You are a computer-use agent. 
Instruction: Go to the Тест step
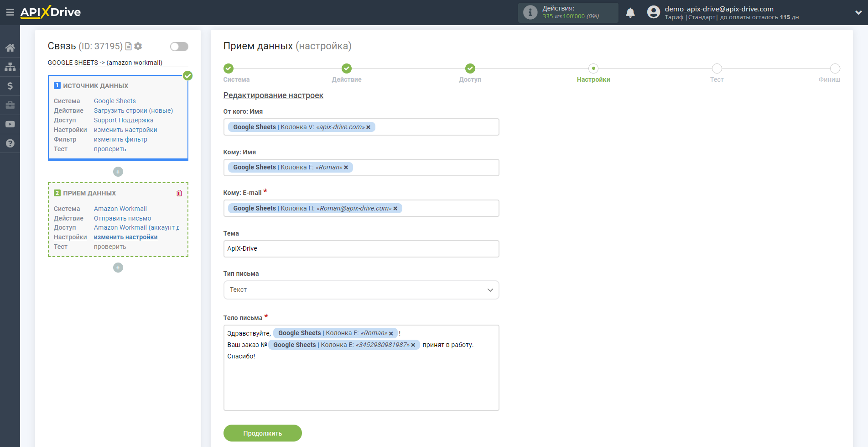(x=717, y=68)
